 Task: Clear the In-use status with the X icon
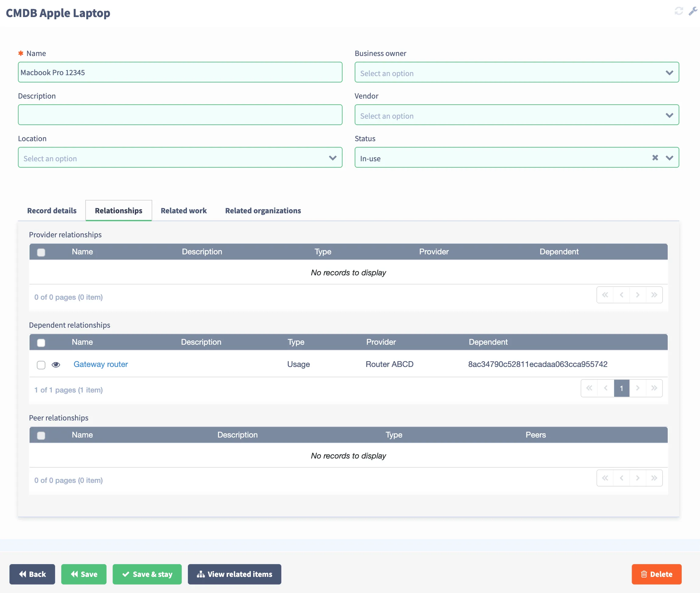[x=655, y=158]
